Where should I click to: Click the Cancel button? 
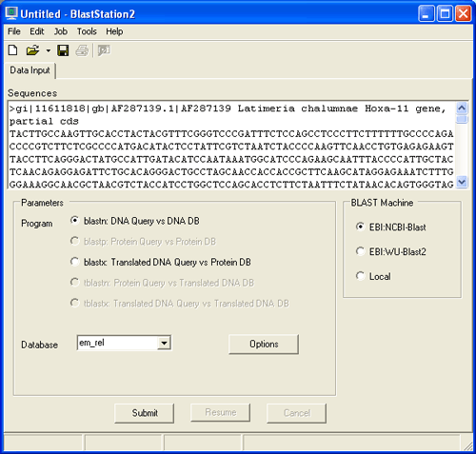pos(297,413)
